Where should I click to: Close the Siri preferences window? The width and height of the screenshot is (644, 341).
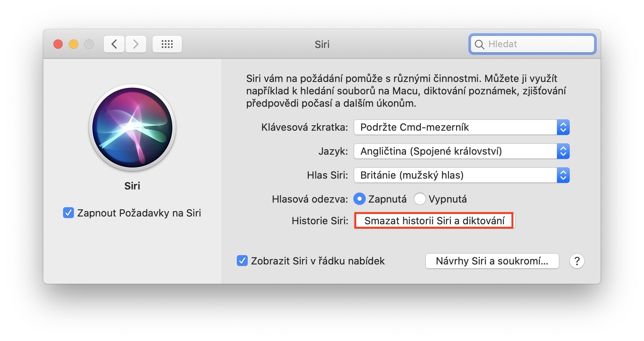(x=58, y=44)
